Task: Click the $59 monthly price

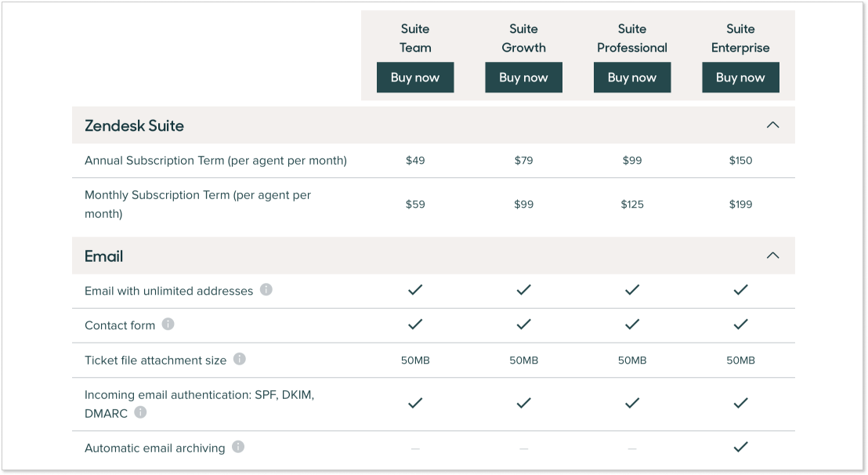Action: pyautogui.click(x=415, y=205)
